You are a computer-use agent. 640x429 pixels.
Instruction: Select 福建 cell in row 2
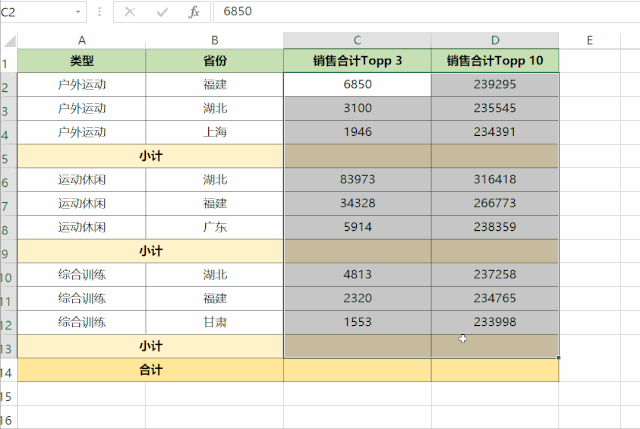tap(215, 84)
